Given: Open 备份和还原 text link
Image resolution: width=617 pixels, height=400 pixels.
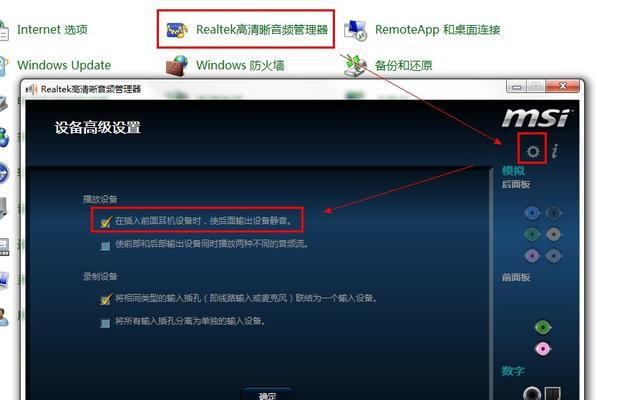Looking at the screenshot, I should (x=403, y=65).
